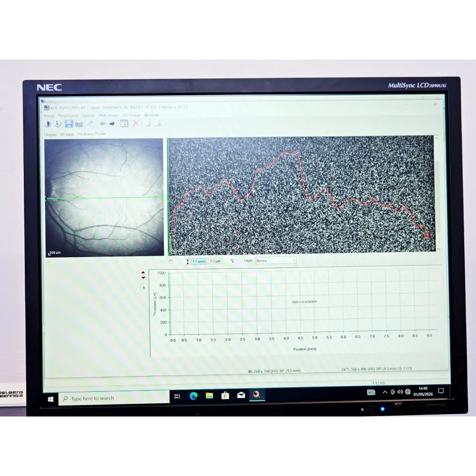Switch to the 3D View tab

click(x=67, y=135)
